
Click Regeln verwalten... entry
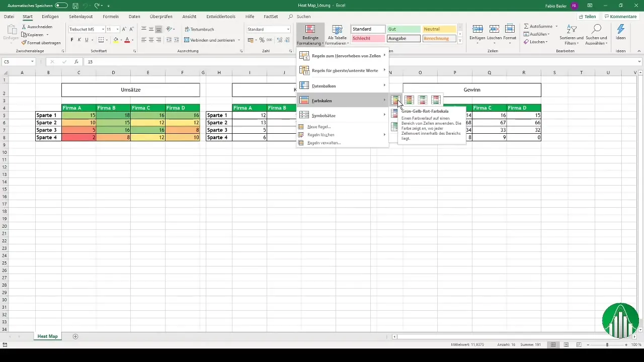click(x=342, y=143)
